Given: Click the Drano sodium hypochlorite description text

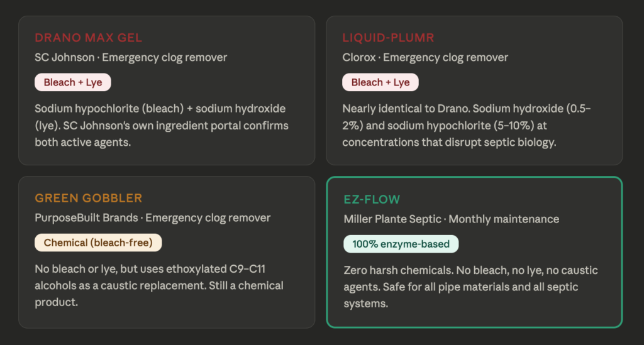Looking at the screenshot, I should (162, 125).
